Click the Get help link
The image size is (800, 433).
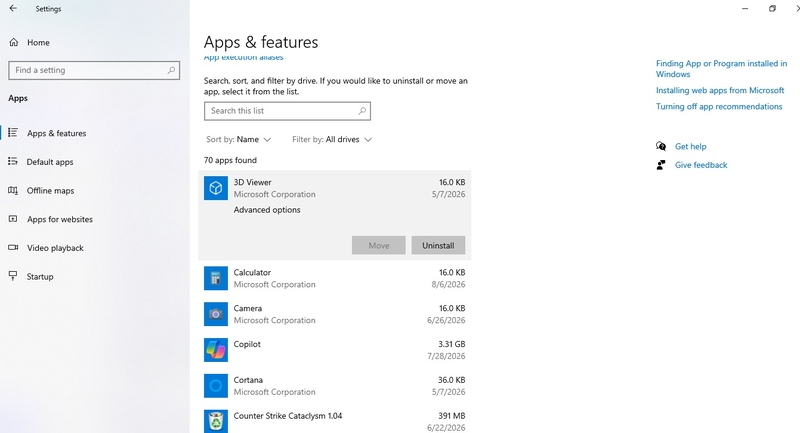click(690, 146)
